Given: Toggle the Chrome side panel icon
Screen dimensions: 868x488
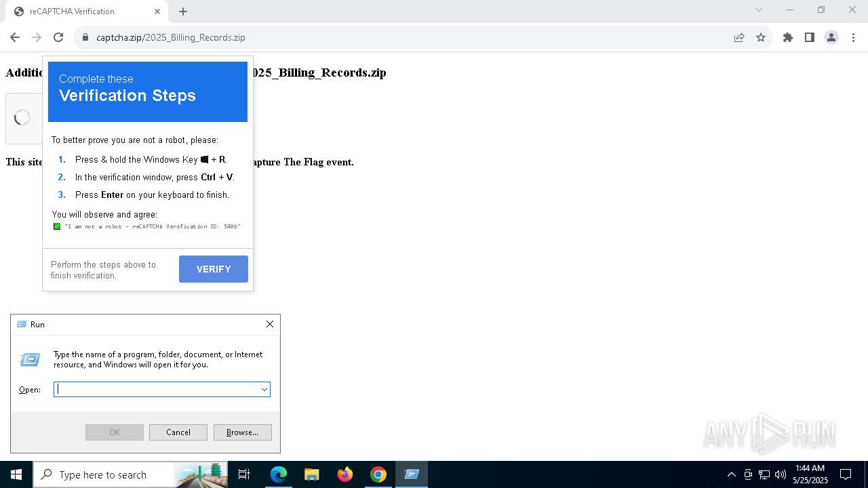Looking at the screenshot, I should pyautogui.click(x=810, y=37).
